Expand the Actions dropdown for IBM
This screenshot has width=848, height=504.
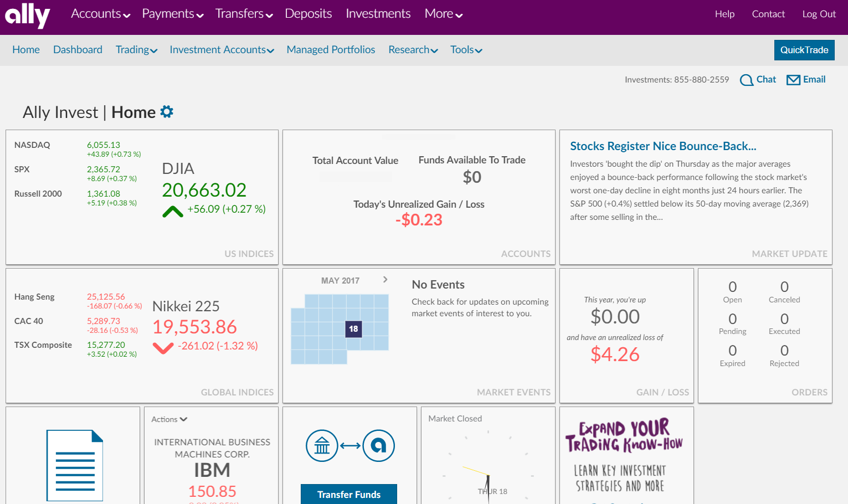(169, 419)
